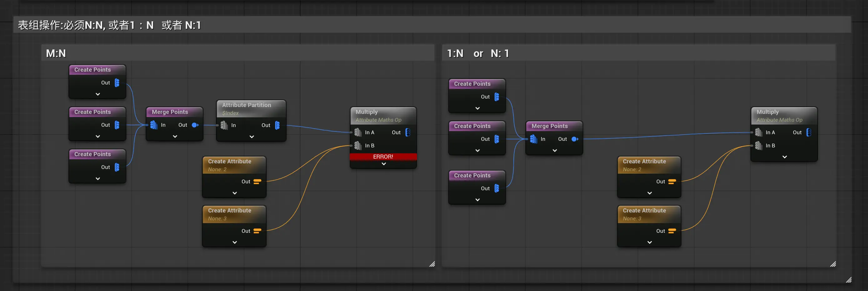This screenshot has height=291, width=868.
Task: Click Out pin of Merge Points in M:N group
Action: (195, 125)
